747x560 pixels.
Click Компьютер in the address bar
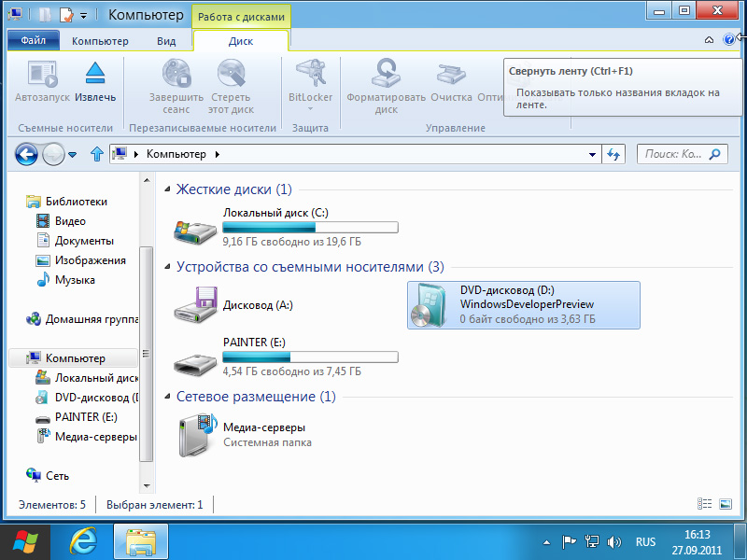pyautogui.click(x=176, y=154)
